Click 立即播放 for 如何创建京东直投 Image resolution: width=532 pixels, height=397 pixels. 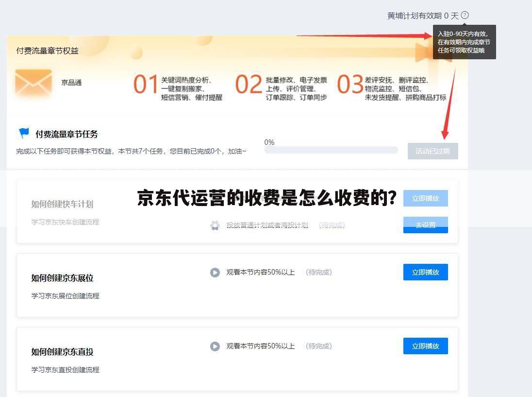pos(426,345)
